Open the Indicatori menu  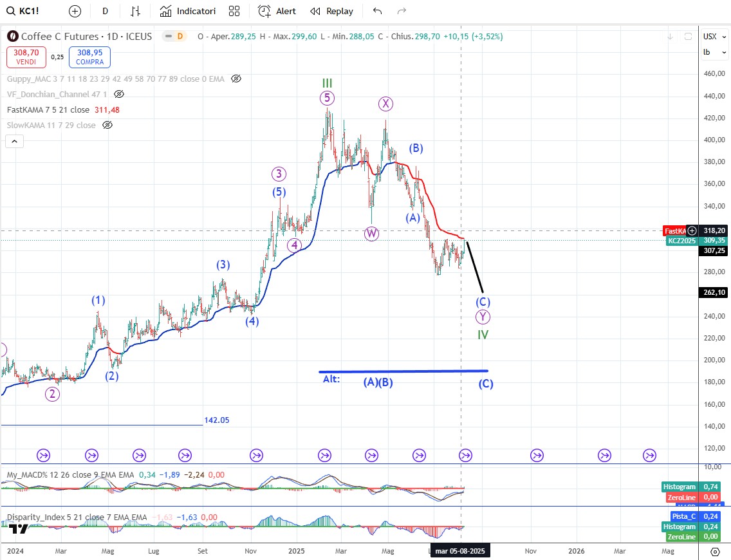188,11
